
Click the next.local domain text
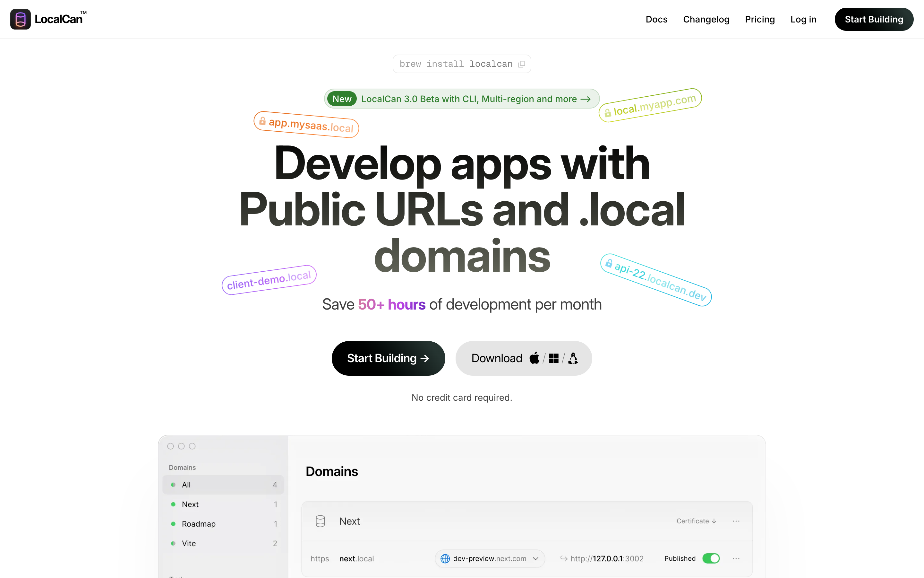pos(357,558)
